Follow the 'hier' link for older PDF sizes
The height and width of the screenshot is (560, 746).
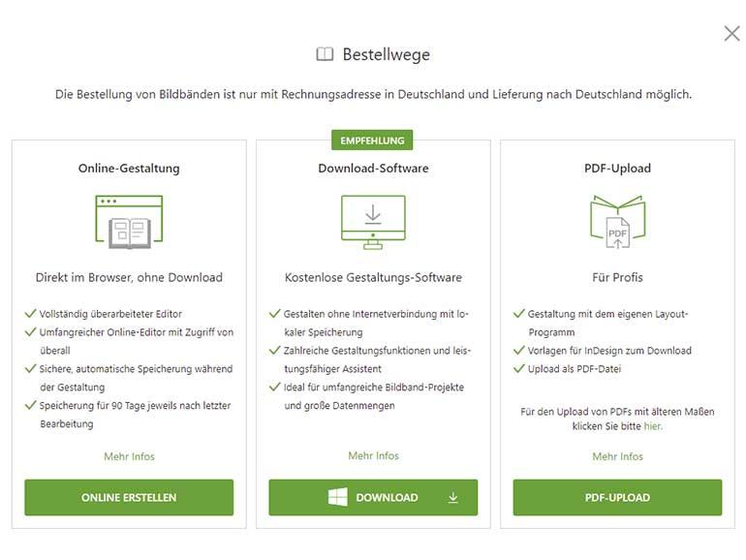pos(652,426)
